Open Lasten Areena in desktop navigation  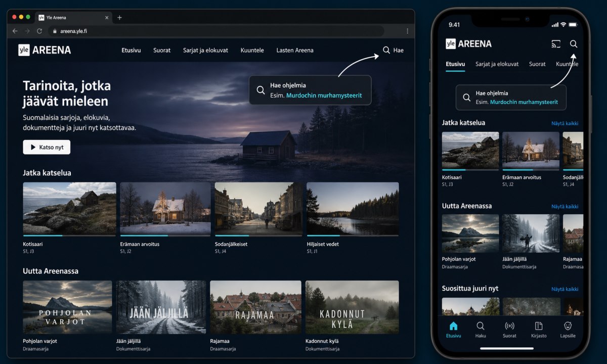(x=295, y=50)
